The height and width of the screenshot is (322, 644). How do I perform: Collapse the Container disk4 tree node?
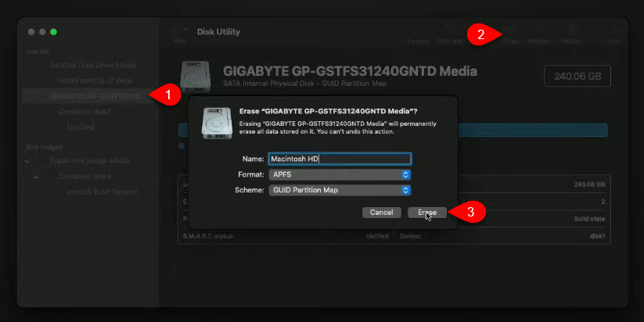pyautogui.click(x=36, y=177)
